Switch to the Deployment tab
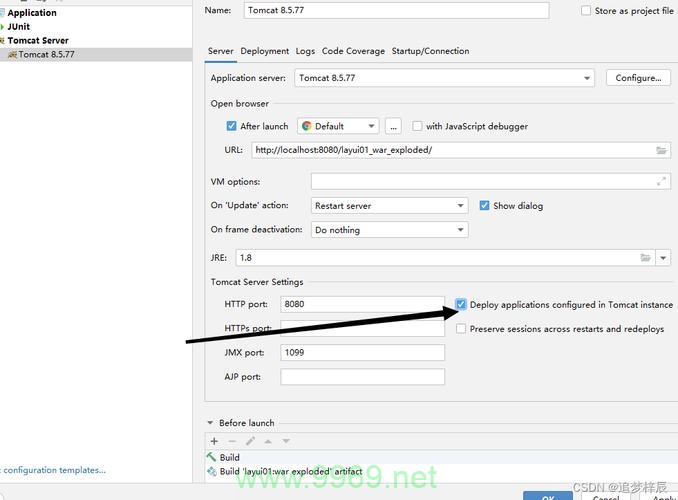This screenshot has width=678, height=500. point(265,51)
